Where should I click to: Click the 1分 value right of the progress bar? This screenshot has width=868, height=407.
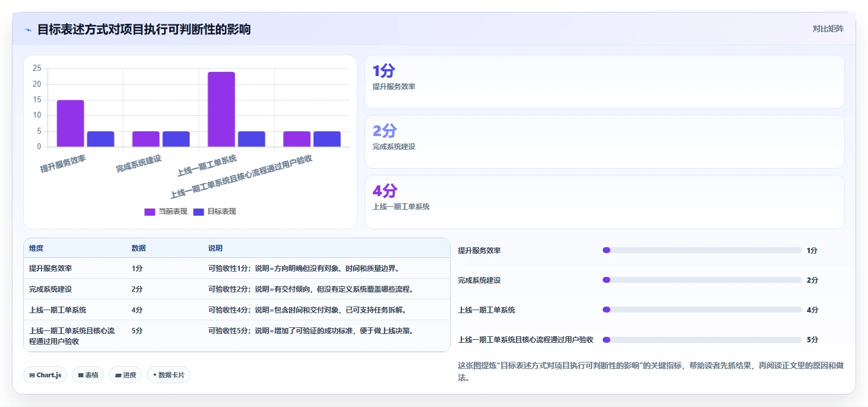click(812, 251)
